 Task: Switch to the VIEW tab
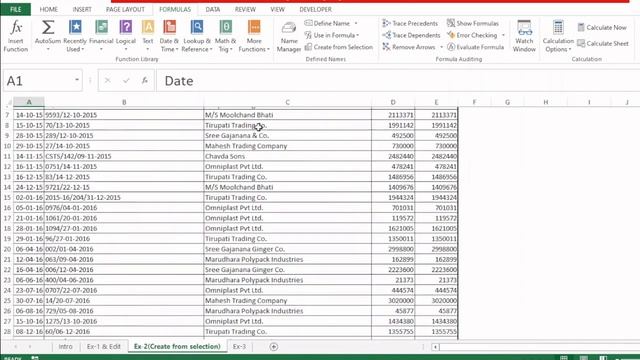(x=278, y=9)
